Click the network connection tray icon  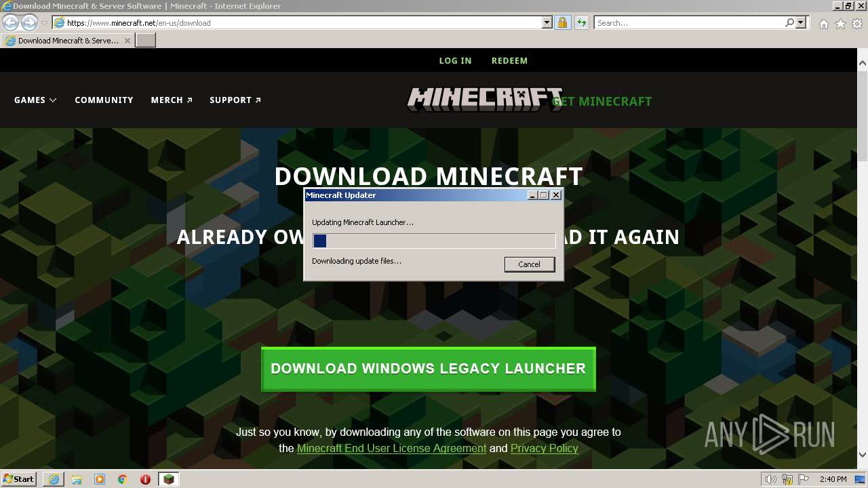tap(787, 479)
